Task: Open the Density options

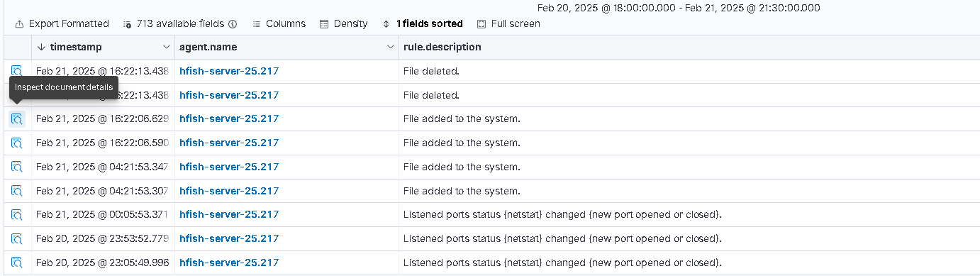Action: coord(343,23)
